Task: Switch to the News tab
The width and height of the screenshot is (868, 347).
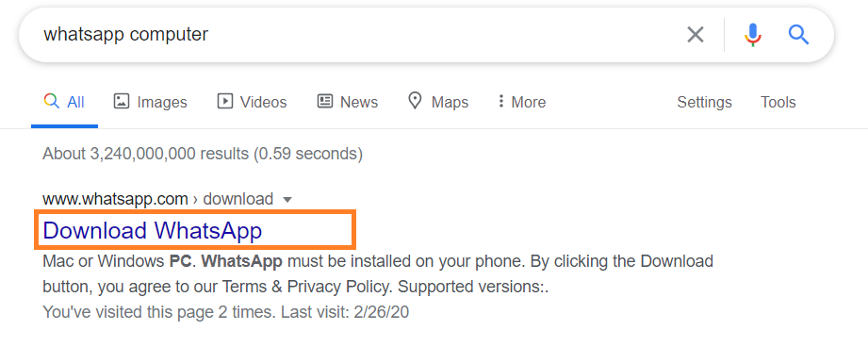Action: point(348,102)
